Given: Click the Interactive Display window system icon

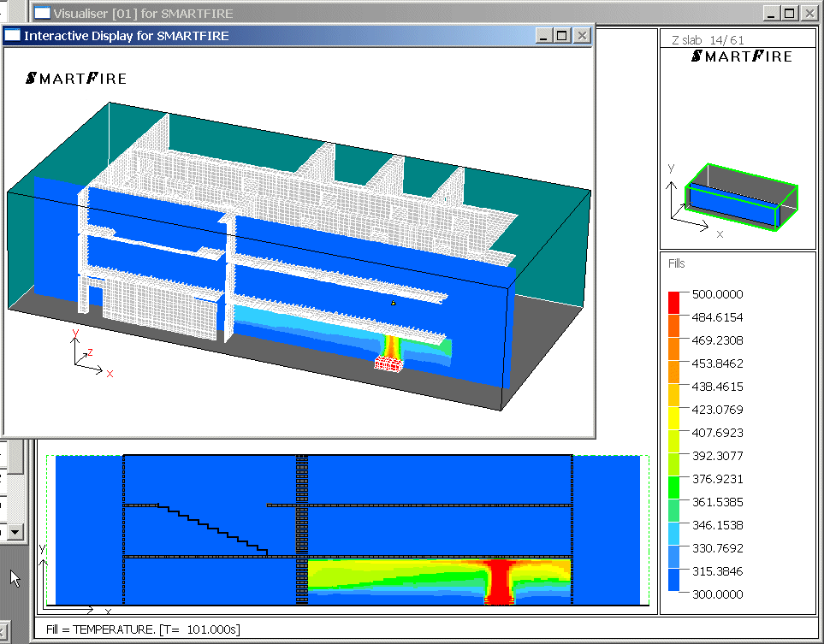Looking at the screenshot, I should (12, 35).
